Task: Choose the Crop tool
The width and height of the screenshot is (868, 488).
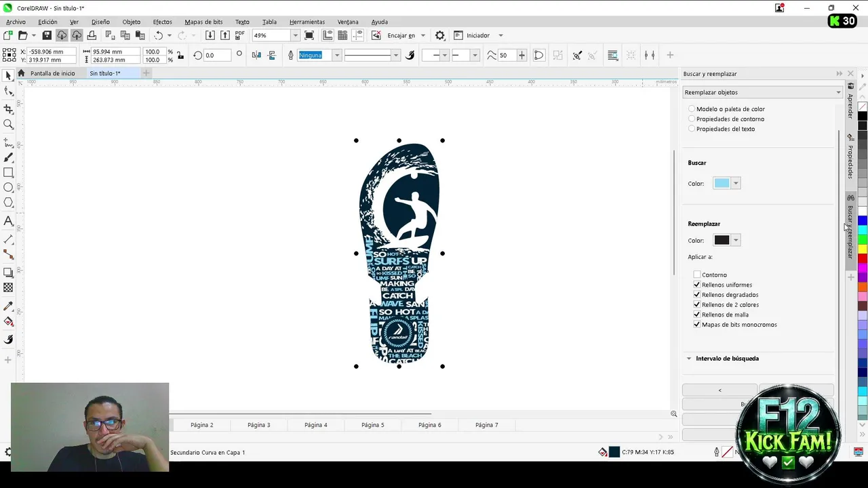Action: [x=8, y=108]
